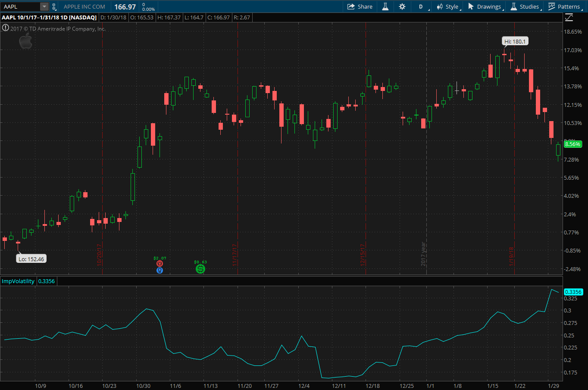Click the chart title AAPL 10/1/17–1/31/18 1D
This screenshot has height=390, width=588.
(49, 17)
